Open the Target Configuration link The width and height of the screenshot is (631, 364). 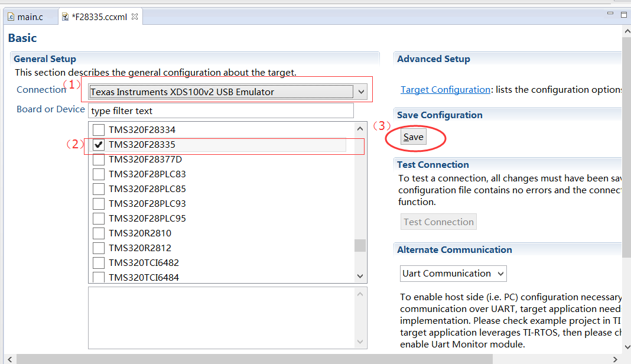(445, 90)
